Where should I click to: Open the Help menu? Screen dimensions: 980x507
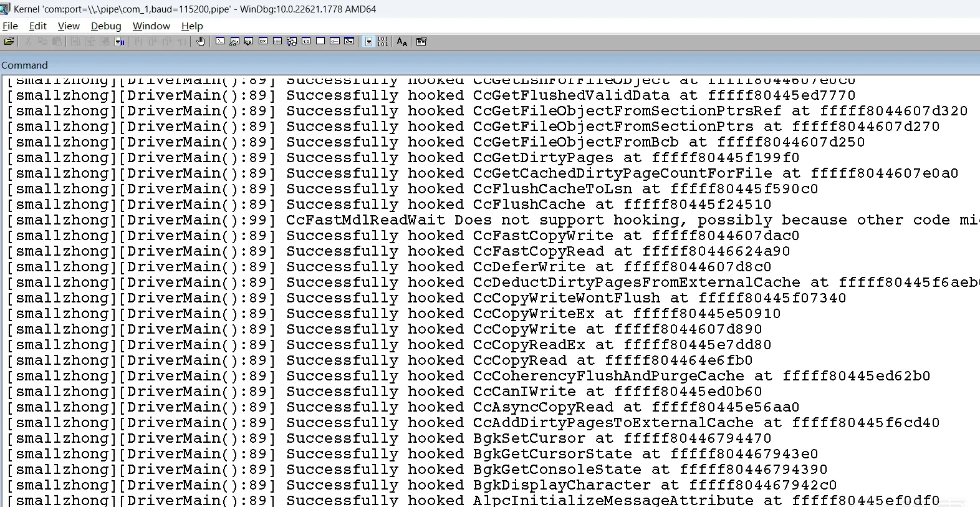coord(192,26)
